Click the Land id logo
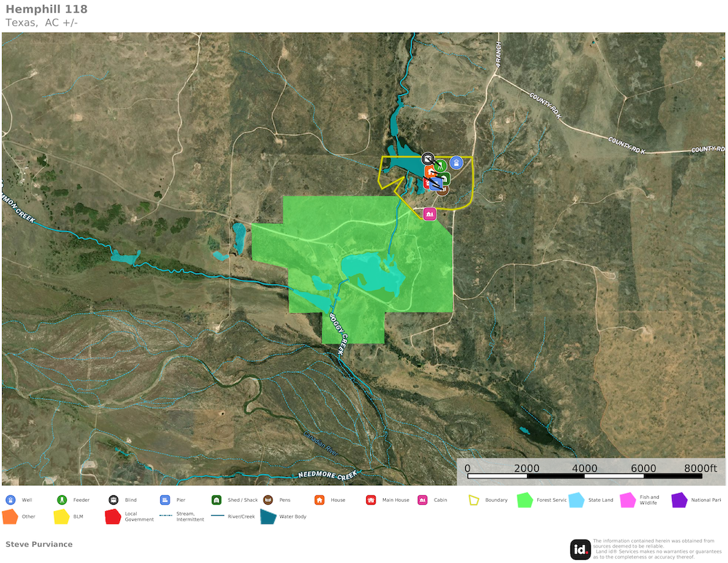Viewport: 728px width, 563px height. click(x=580, y=549)
